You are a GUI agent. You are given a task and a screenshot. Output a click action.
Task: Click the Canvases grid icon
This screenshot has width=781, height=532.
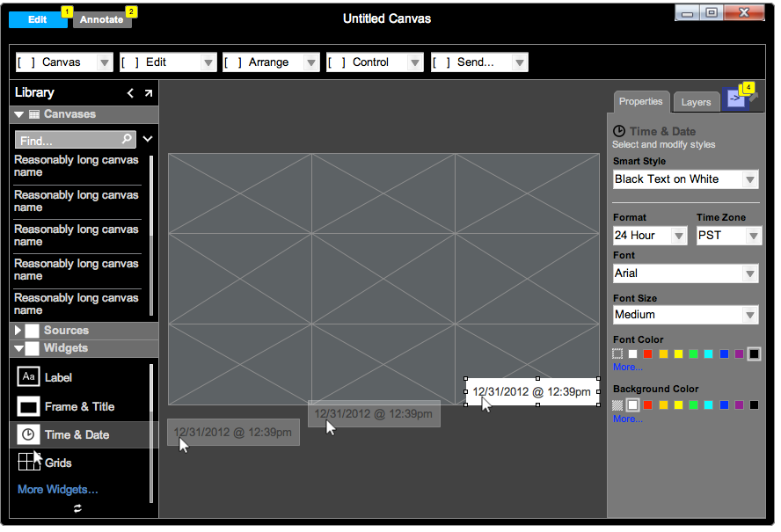[x=34, y=114]
